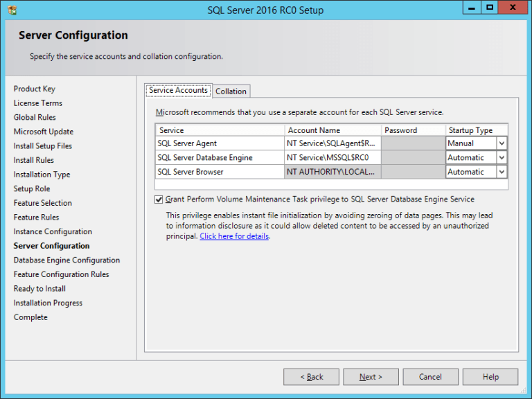Image resolution: width=532 pixels, height=399 pixels.
Task: Click Global Rules step in sidebar
Action: 35,117
